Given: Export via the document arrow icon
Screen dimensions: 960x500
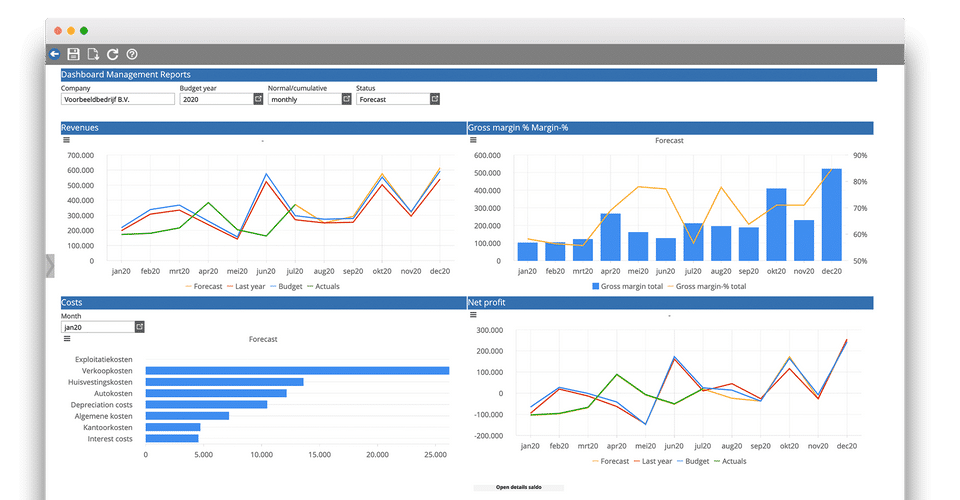Looking at the screenshot, I should point(93,54).
